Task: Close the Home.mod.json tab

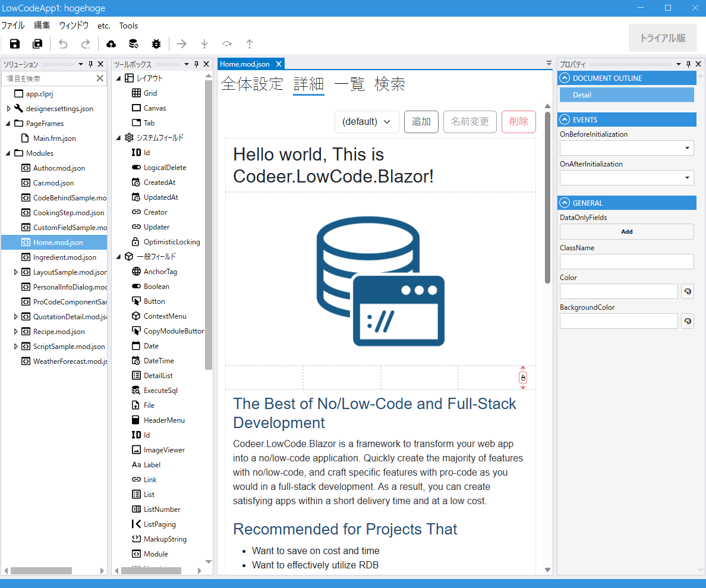Action: click(x=279, y=64)
